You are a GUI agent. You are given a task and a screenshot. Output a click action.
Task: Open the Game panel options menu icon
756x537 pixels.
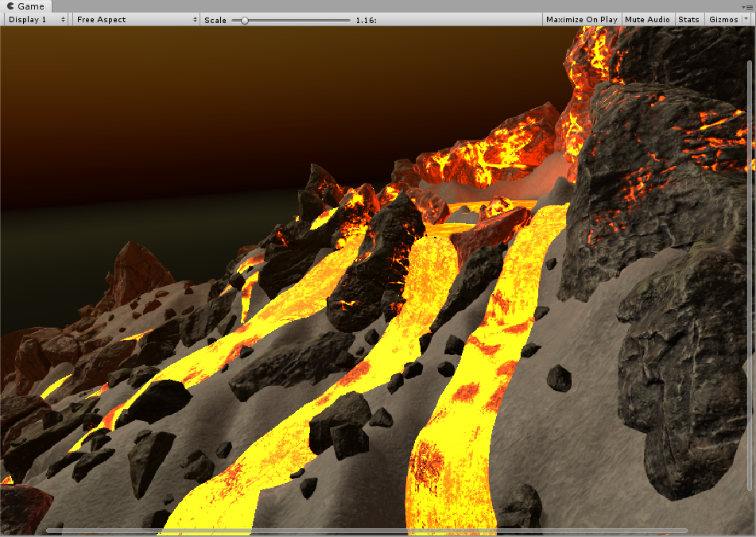[x=747, y=6]
